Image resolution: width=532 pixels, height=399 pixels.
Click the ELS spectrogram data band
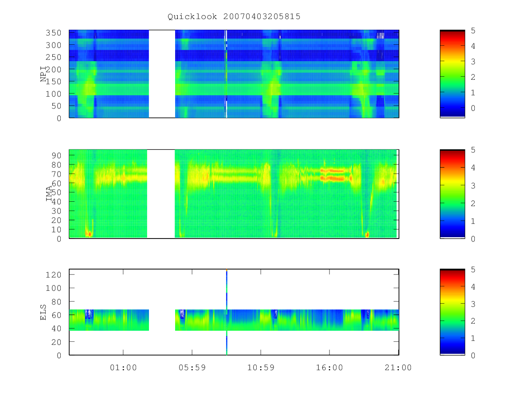coord(234,320)
